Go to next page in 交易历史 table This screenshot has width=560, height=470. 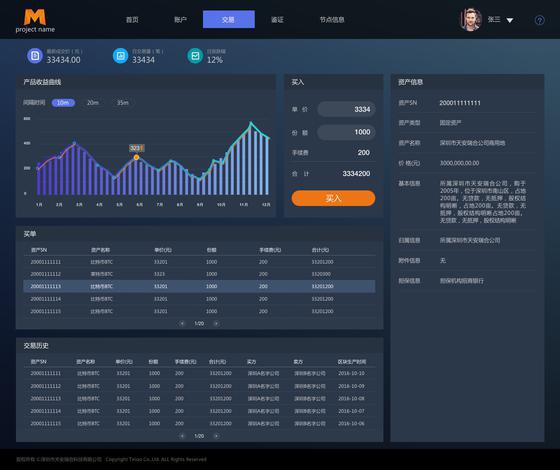(216, 436)
